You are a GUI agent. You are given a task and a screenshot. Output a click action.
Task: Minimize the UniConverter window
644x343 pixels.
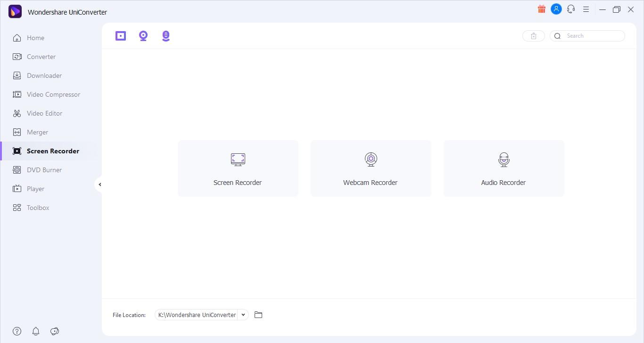click(603, 9)
